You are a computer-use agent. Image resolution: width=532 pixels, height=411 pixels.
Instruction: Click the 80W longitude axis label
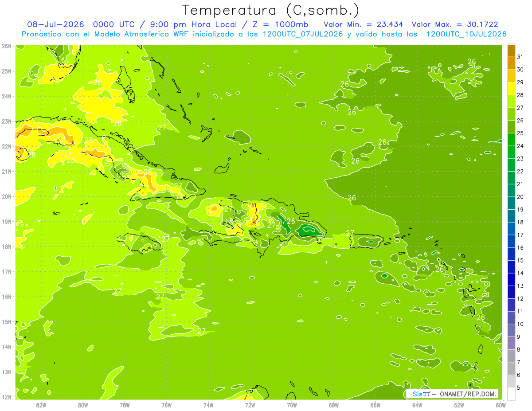click(x=83, y=405)
